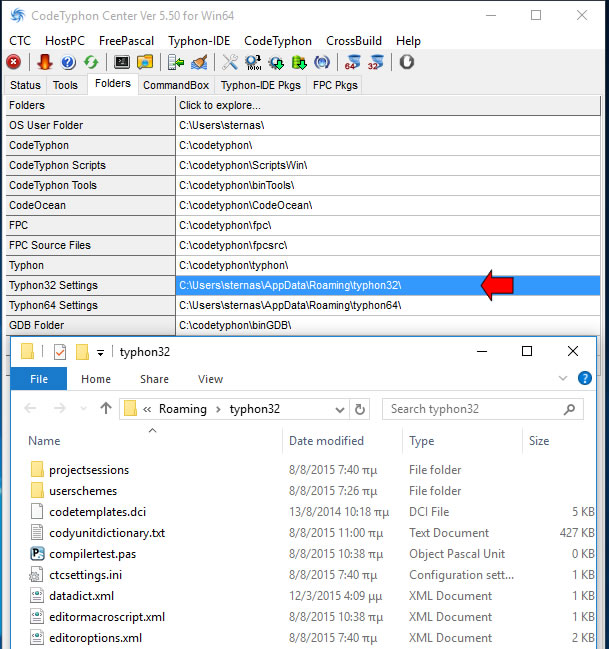Click the checkmark properties icon in Explorer title bar
The height and width of the screenshot is (649, 609).
60,352
